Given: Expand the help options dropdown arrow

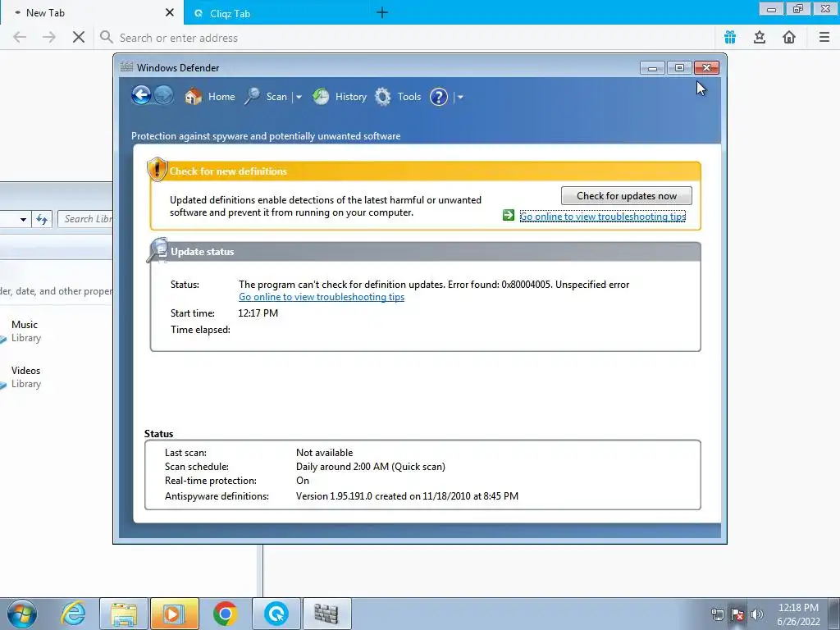Looking at the screenshot, I should pos(460,98).
